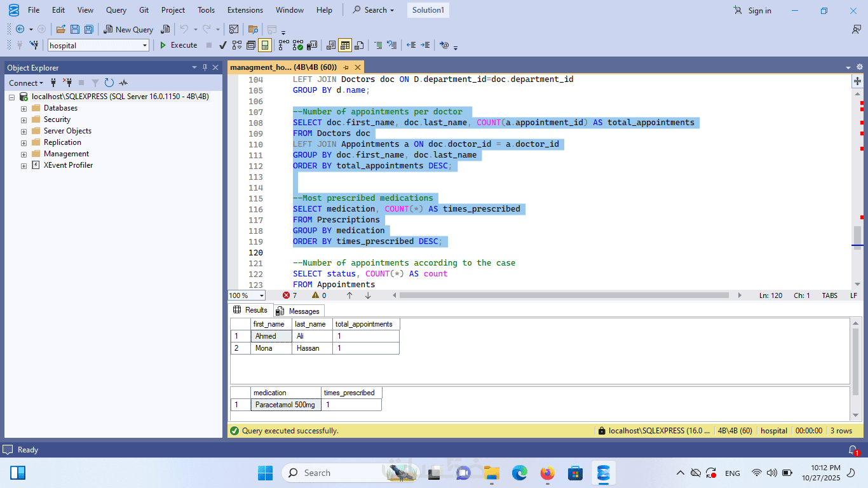Toggle Results to Grid mode
Image resolution: width=868 pixels, height=488 pixels.
tap(345, 45)
